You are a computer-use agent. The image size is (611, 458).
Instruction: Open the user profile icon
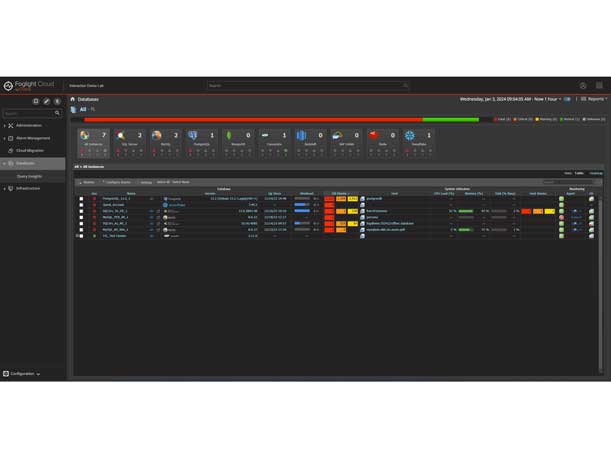click(x=583, y=86)
